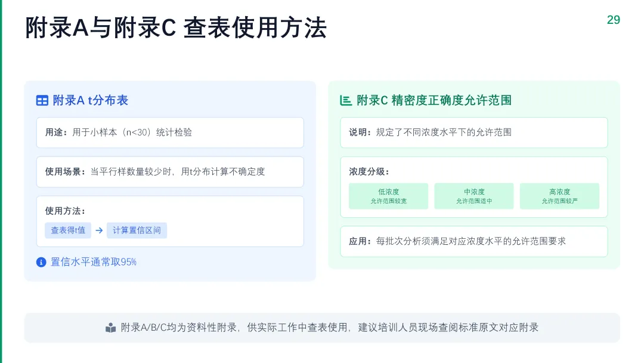Click the table icon beside 附录A t分布表

click(42, 100)
